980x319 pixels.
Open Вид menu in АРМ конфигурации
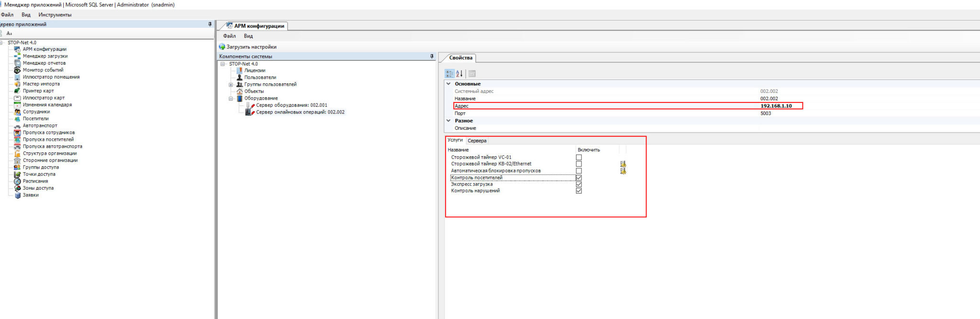248,36
